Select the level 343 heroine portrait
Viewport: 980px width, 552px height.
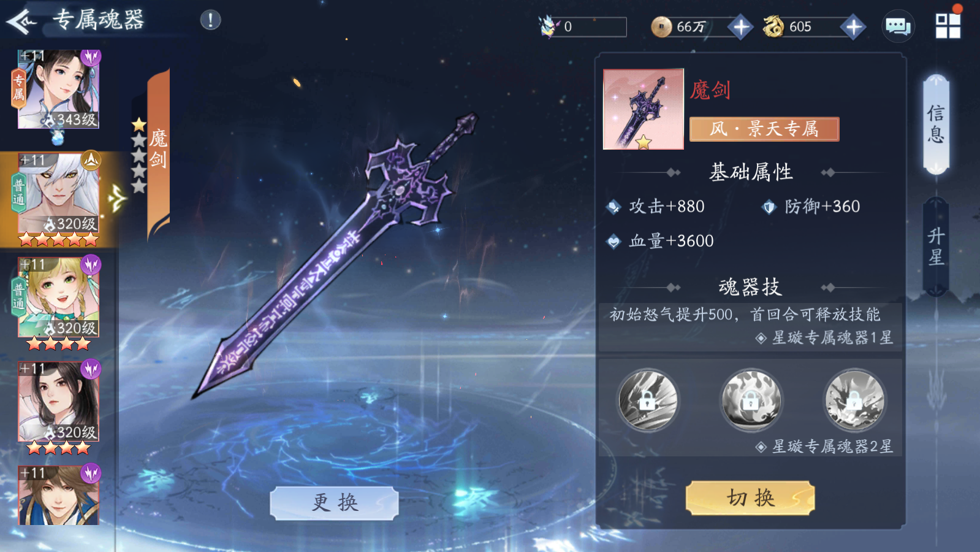(x=58, y=90)
